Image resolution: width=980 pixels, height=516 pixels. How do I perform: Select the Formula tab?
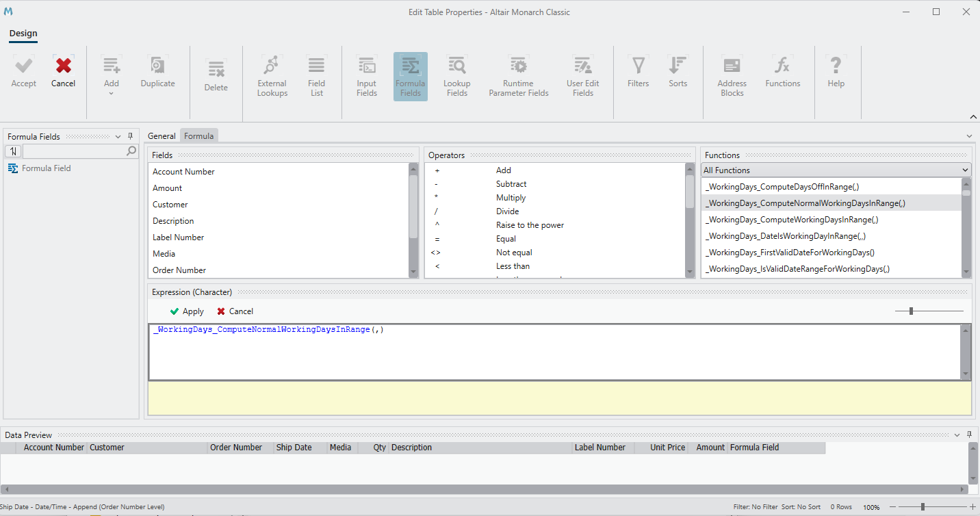click(199, 136)
